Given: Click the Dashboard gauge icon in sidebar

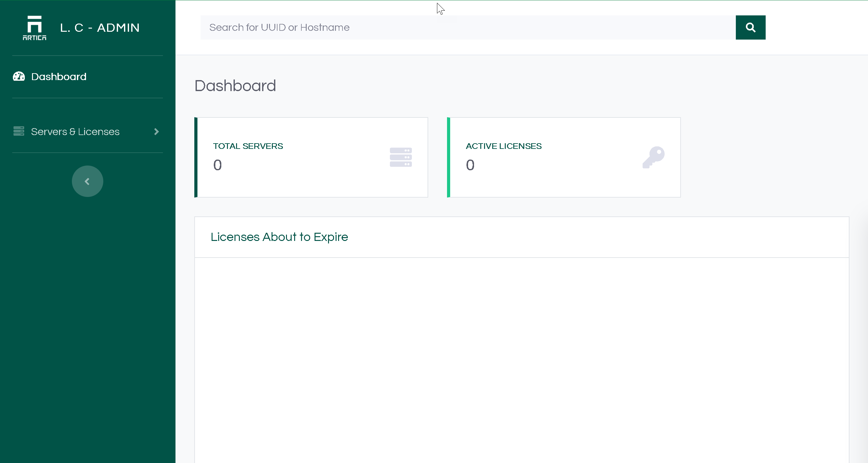Looking at the screenshot, I should click(x=19, y=77).
